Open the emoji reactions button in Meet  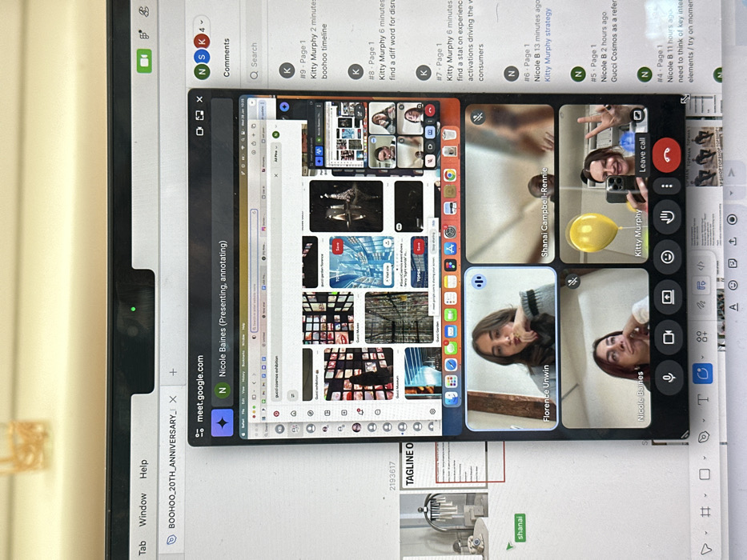tap(667, 257)
